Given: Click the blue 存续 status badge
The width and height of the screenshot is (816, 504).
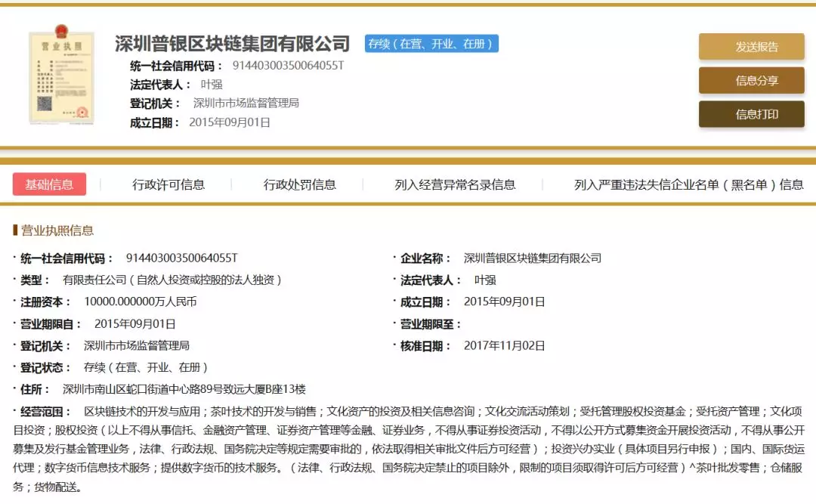Looking at the screenshot, I should point(431,44).
